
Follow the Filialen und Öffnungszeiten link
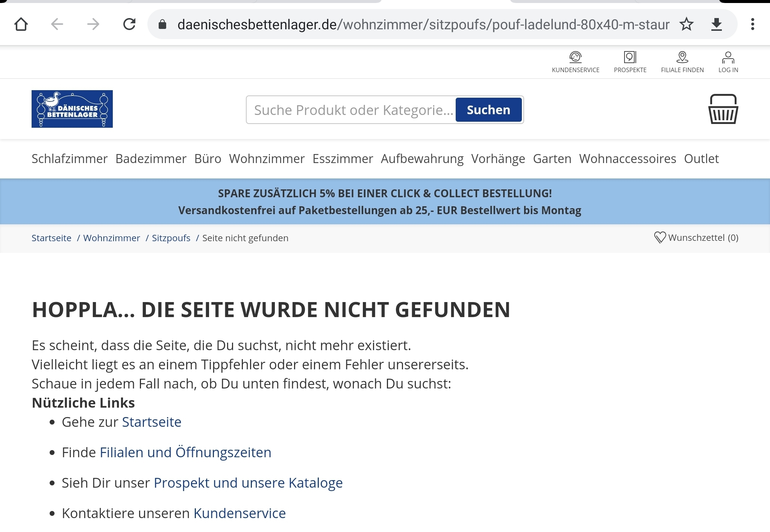click(x=185, y=452)
